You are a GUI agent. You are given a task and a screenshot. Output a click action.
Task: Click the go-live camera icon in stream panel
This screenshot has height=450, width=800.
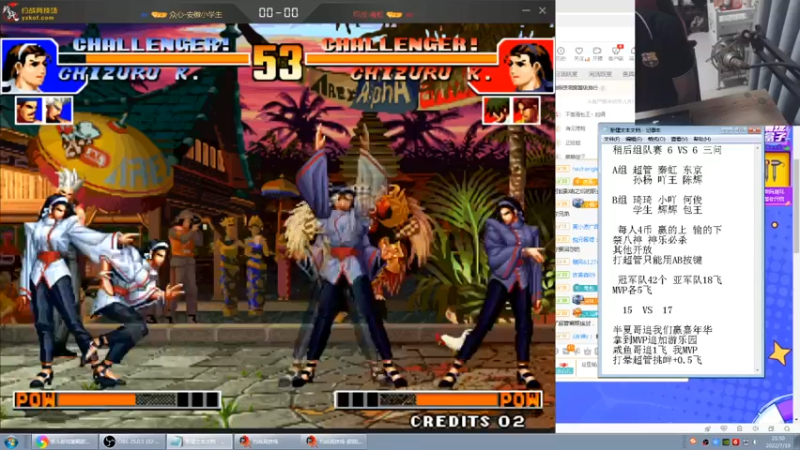point(597,53)
